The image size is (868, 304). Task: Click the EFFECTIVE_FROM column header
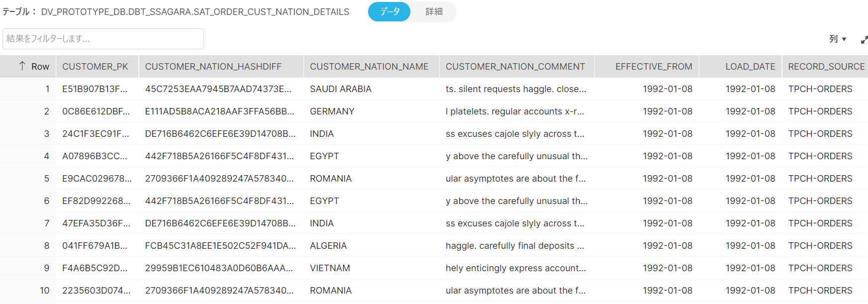653,67
